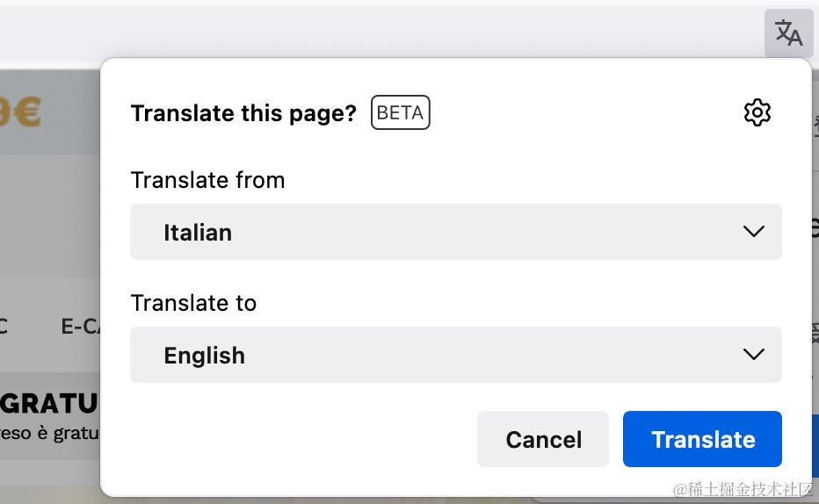
Task: Click the "Translate from" label
Action: pyautogui.click(x=207, y=180)
